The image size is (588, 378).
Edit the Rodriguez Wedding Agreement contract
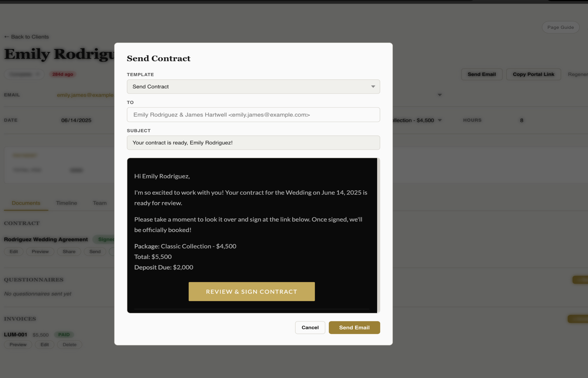tap(13, 251)
